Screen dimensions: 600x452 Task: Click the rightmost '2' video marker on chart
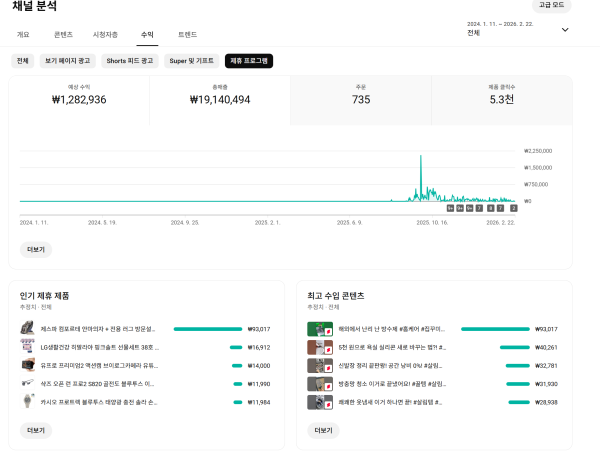pos(514,208)
